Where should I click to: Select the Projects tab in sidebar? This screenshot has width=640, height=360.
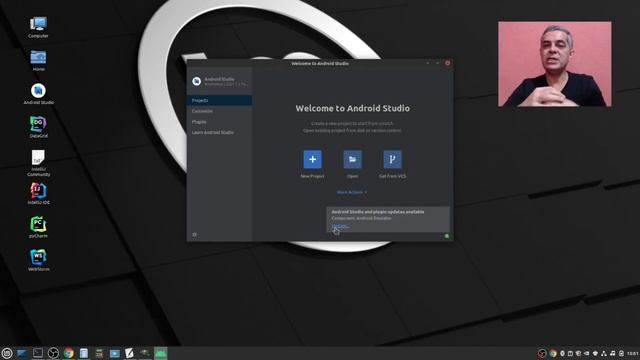(219, 100)
